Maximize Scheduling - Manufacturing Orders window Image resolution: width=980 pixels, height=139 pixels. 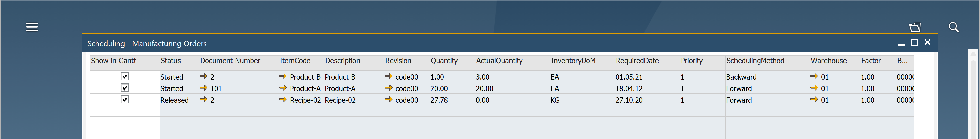(915, 42)
